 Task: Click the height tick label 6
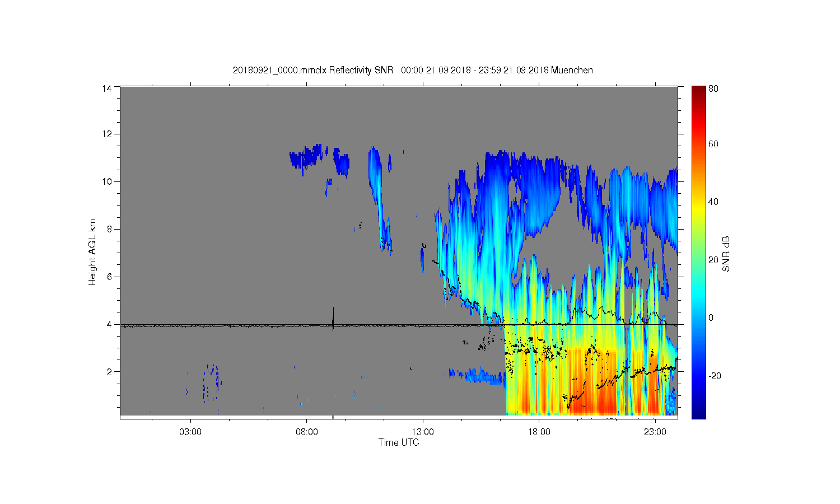109,277
